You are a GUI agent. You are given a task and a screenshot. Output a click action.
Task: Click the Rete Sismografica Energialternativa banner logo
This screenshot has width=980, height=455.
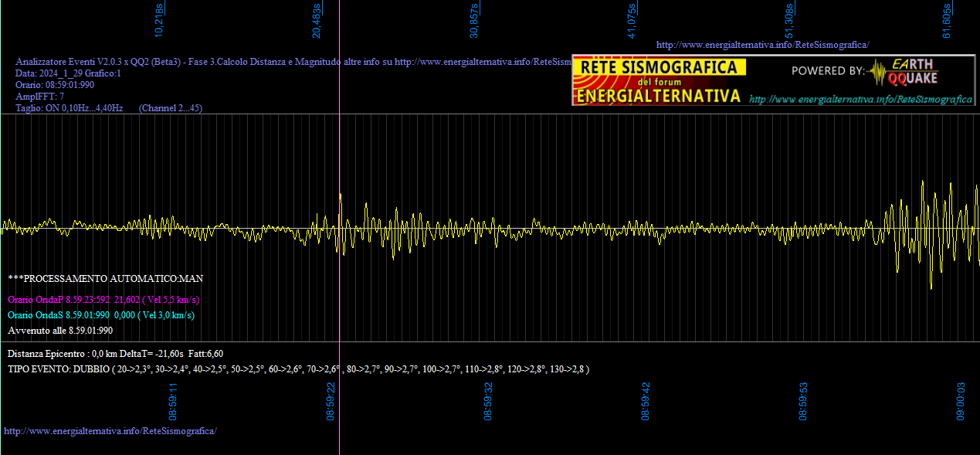point(659,80)
